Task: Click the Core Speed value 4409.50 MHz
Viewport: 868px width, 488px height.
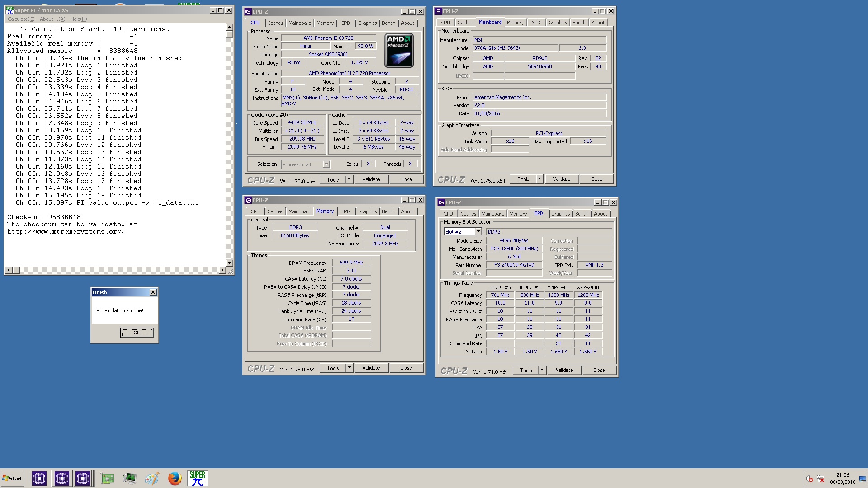Action: 302,123
